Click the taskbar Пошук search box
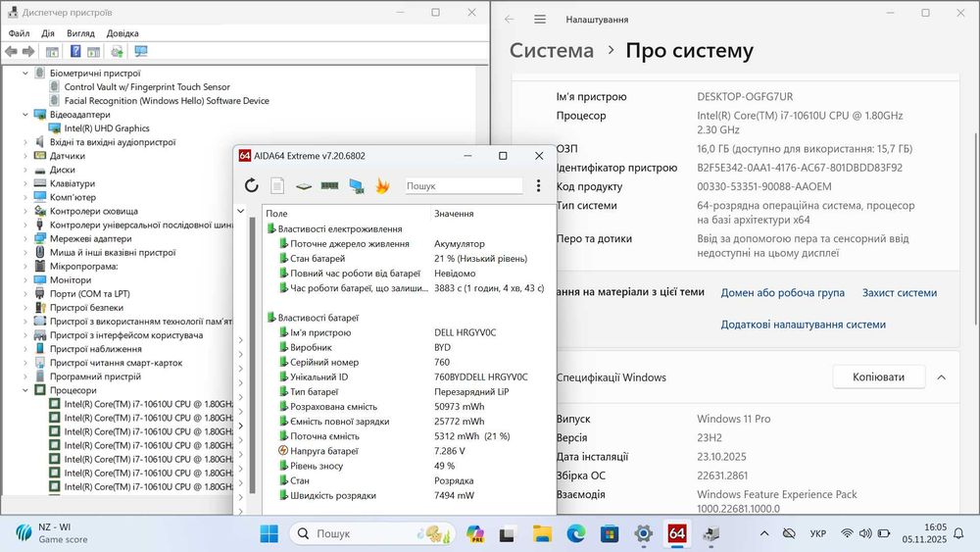The height and width of the screenshot is (552, 980). point(373,533)
